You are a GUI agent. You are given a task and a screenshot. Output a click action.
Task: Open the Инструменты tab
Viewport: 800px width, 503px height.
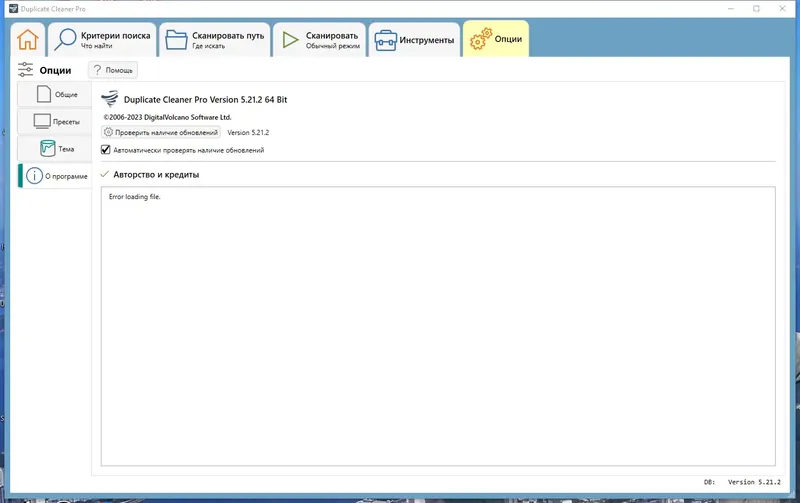click(x=414, y=39)
